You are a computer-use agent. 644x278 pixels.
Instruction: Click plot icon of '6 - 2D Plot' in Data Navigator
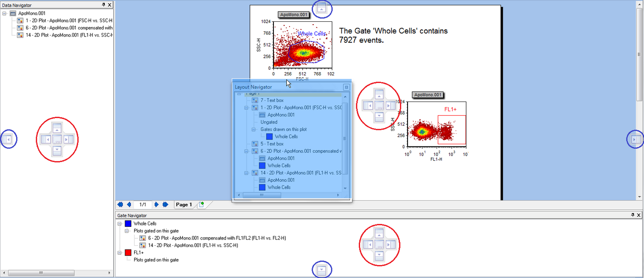[x=20, y=28]
